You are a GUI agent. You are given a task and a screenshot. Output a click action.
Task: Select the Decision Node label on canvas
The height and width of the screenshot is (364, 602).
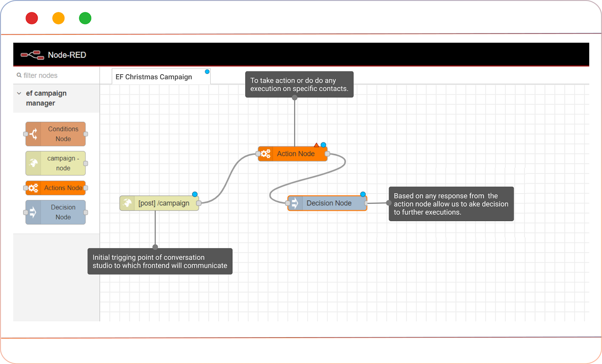point(329,203)
